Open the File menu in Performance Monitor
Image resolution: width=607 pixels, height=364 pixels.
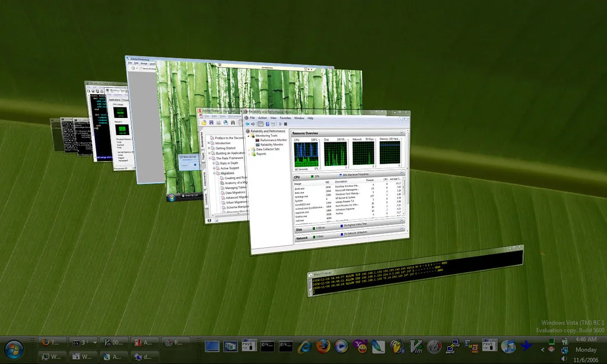252,117
